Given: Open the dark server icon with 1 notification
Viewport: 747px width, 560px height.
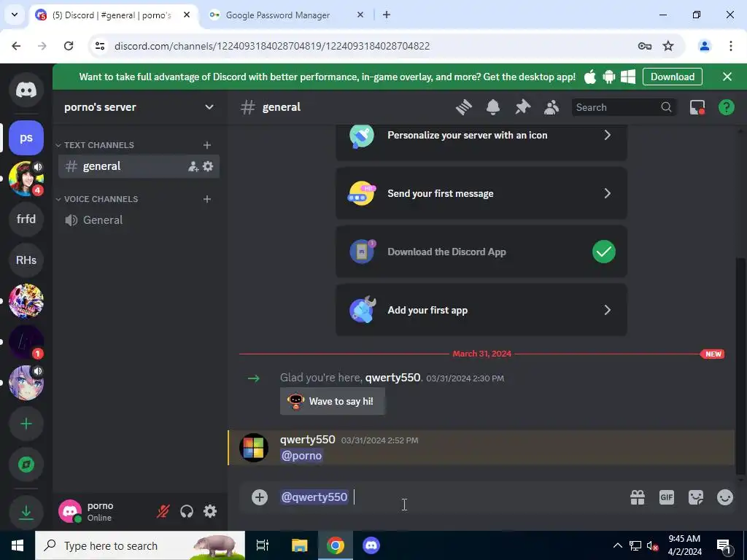Looking at the screenshot, I should [26, 342].
